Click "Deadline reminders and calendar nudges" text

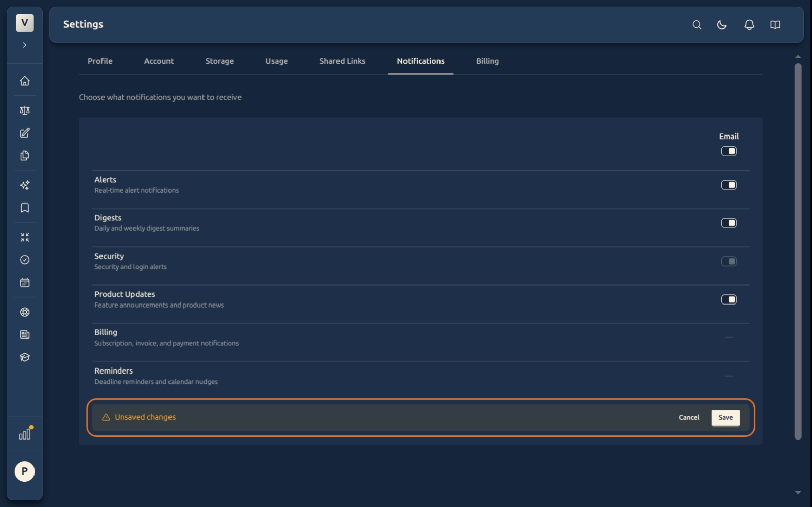[x=156, y=382]
